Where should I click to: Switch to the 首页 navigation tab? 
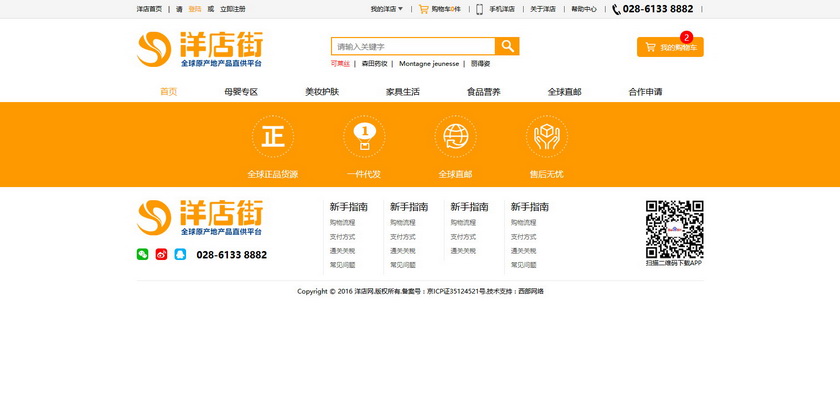pyautogui.click(x=169, y=92)
